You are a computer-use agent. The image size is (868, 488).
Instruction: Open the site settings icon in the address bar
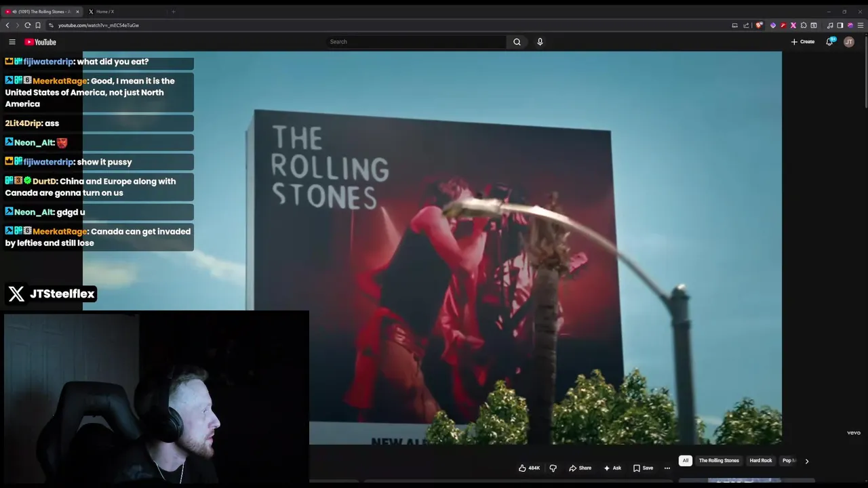(x=51, y=25)
